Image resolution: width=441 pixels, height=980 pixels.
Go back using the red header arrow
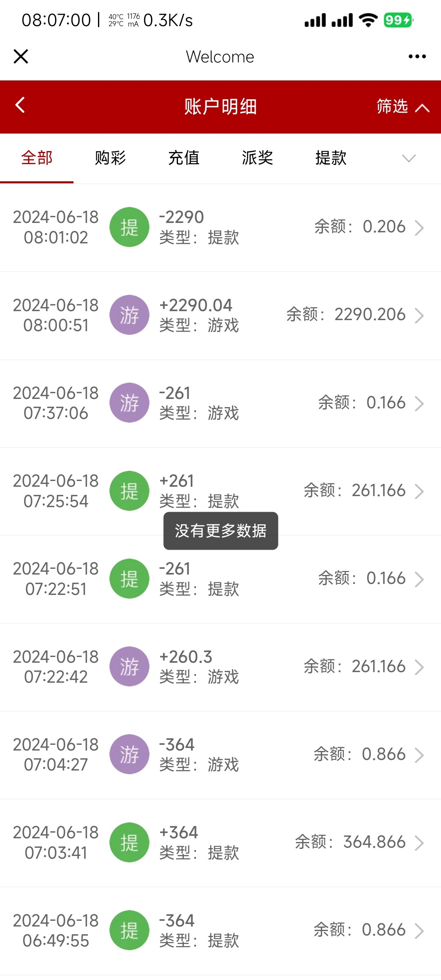click(20, 105)
